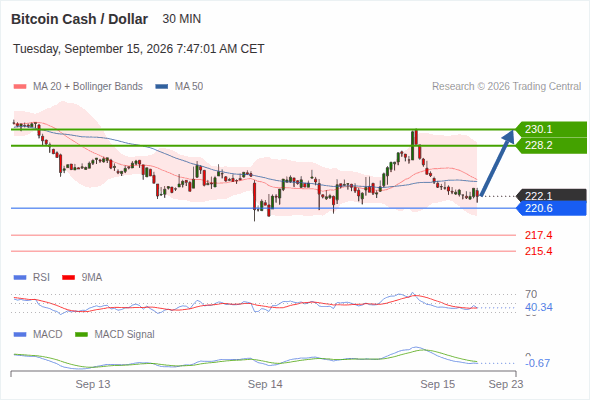The width and height of the screenshot is (590, 400).
Task: Select the RSI blue legend marker
Action: coord(20,278)
